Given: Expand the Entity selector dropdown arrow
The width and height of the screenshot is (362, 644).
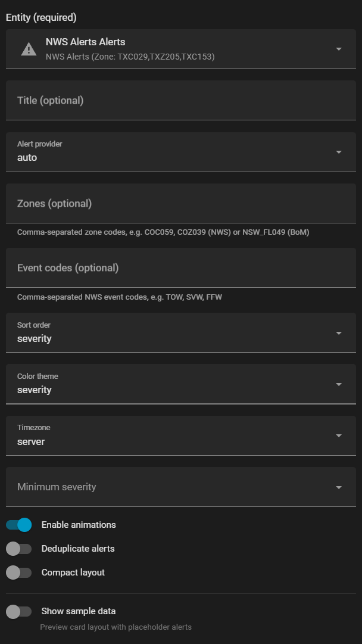Looking at the screenshot, I should pos(339,49).
